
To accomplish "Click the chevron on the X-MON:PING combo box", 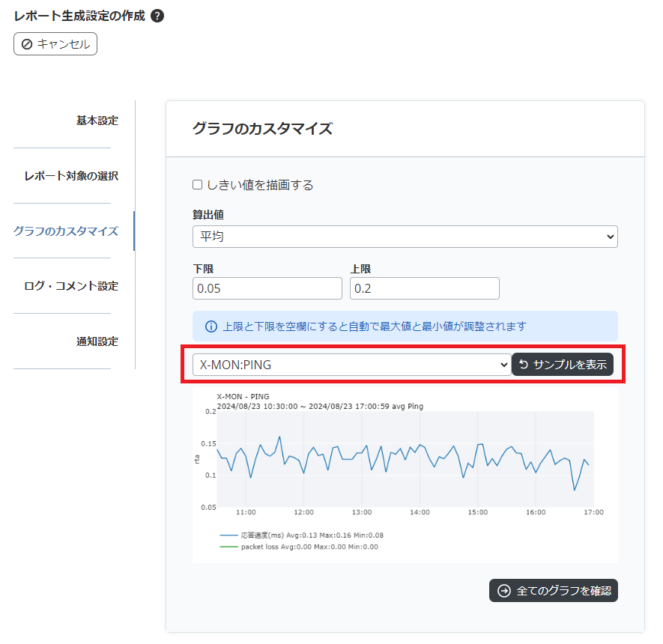I will click(x=504, y=365).
